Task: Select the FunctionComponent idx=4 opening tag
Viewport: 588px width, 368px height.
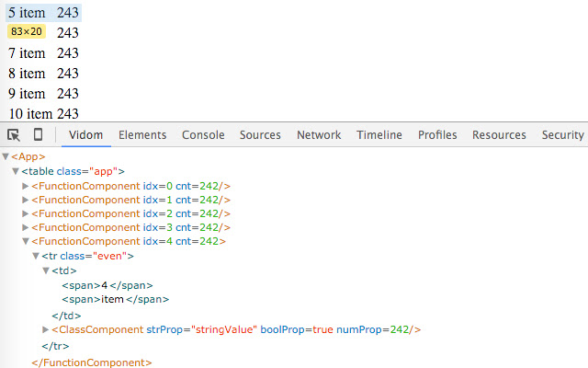Action: [x=129, y=241]
